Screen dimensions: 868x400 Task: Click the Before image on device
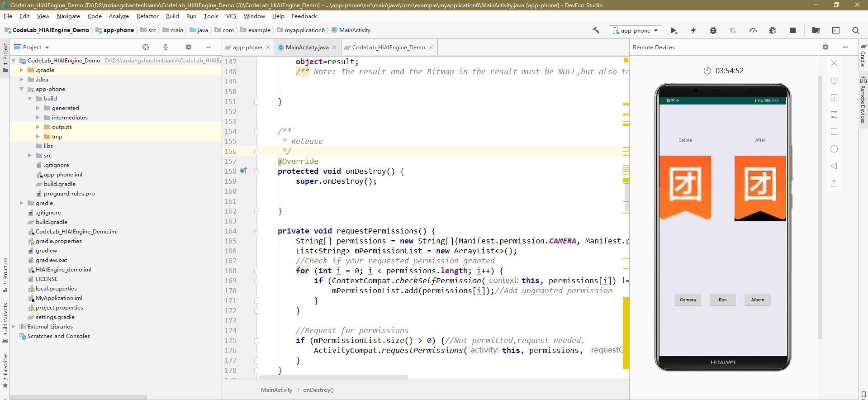(x=685, y=188)
